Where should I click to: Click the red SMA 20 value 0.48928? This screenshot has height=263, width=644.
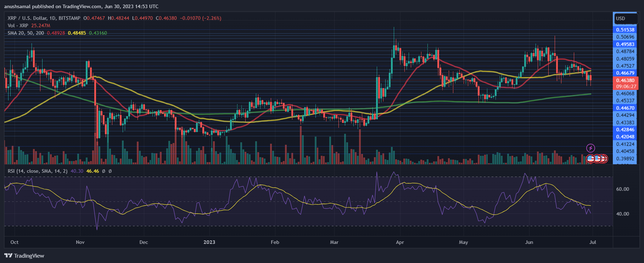coord(56,33)
